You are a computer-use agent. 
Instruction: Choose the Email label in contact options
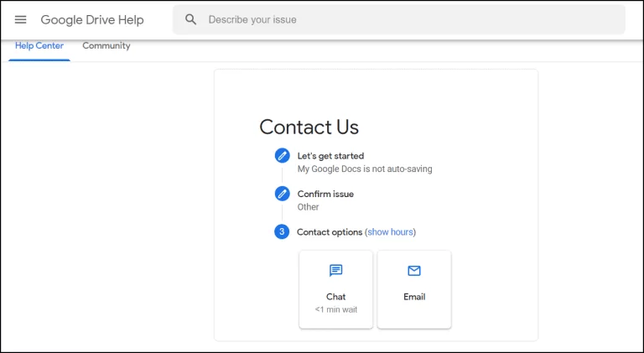(413, 297)
